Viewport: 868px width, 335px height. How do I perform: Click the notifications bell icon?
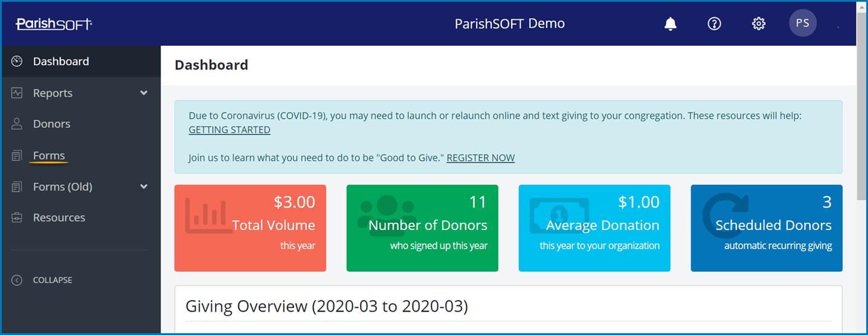[670, 24]
